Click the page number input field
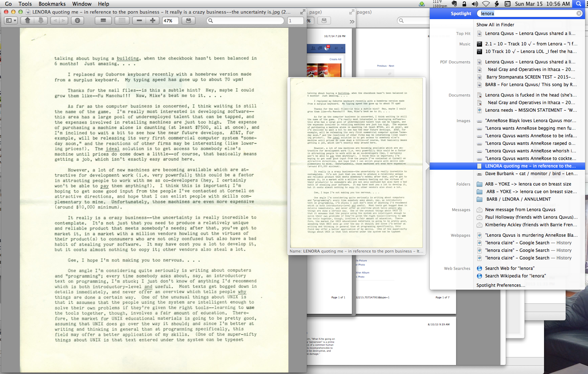Image resolution: width=588 pixels, height=374 pixels. click(296, 21)
